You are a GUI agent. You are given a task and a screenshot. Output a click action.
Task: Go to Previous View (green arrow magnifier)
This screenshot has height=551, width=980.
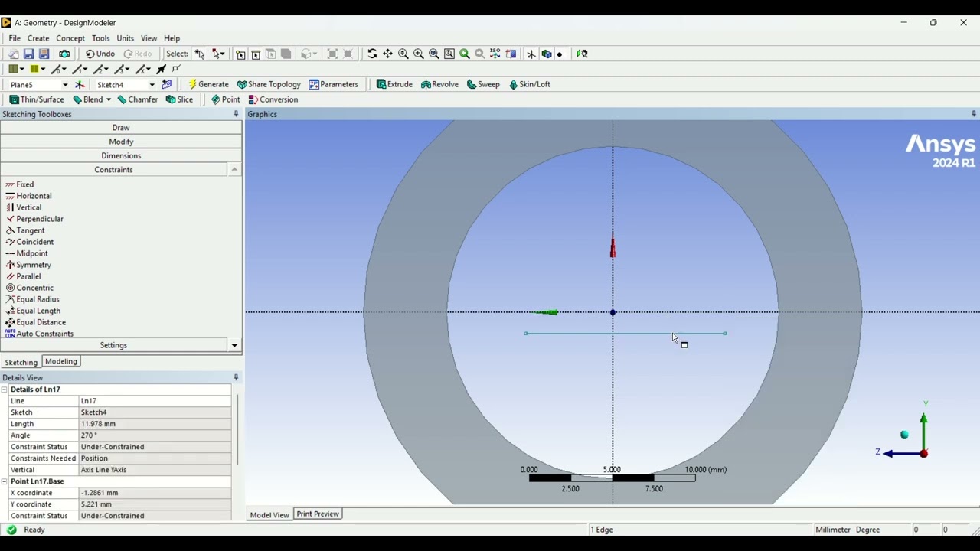pyautogui.click(x=464, y=54)
